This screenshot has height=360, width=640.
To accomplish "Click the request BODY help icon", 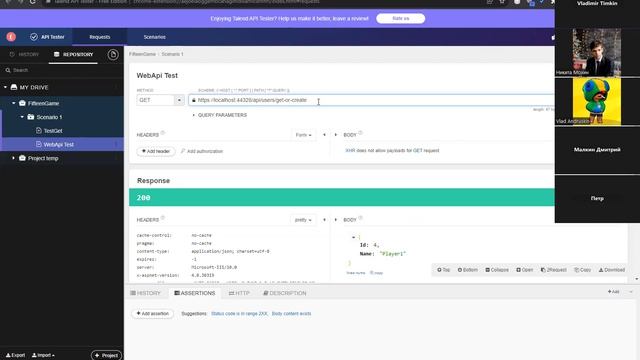I will [360, 133].
